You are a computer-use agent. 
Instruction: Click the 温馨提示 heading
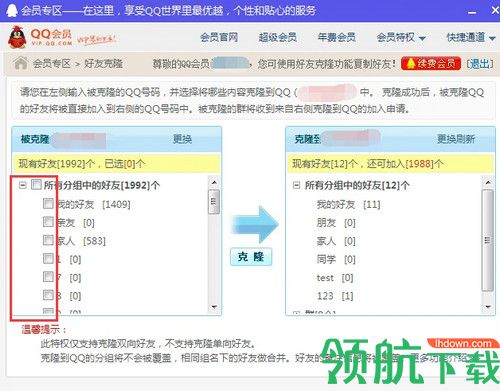click(44, 329)
